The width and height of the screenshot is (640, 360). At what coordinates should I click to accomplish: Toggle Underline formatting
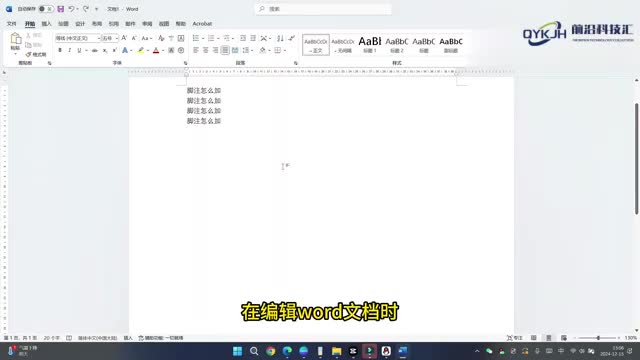click(x=79, y=50)
